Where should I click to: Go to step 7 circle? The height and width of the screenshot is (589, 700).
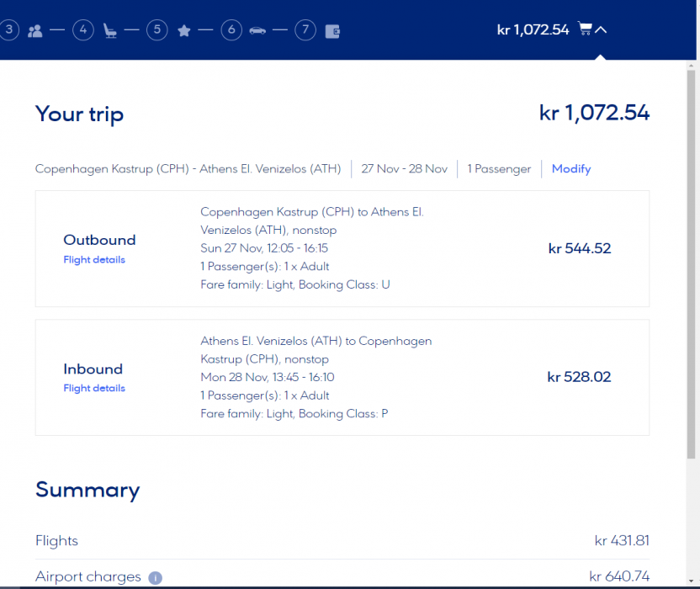[x=305, y=31]
